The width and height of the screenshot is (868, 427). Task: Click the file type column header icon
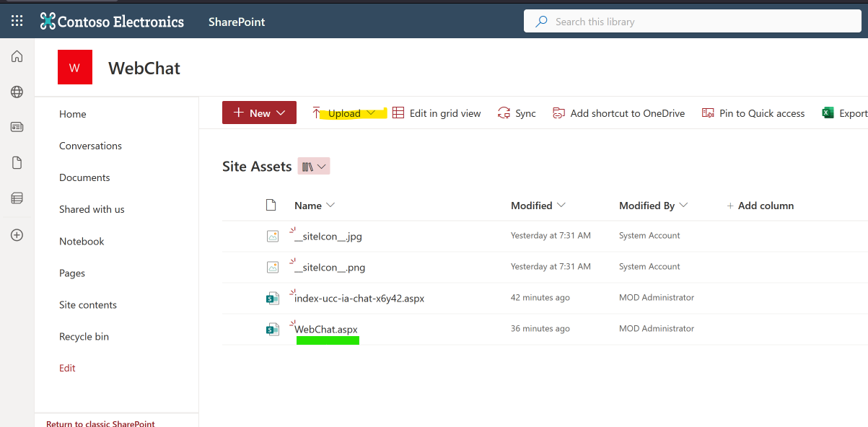click(271, 206)
